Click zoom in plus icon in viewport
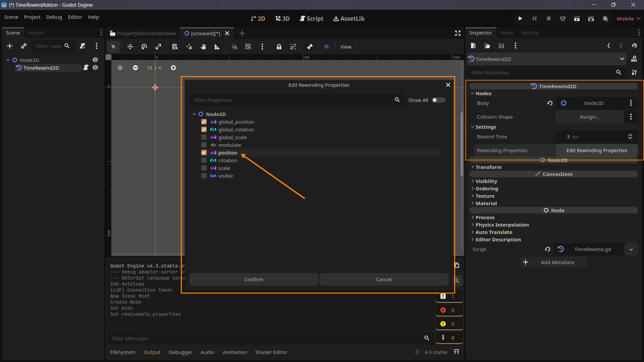The height and width of the screenshot is (362, 644). (x=173, y=68)
